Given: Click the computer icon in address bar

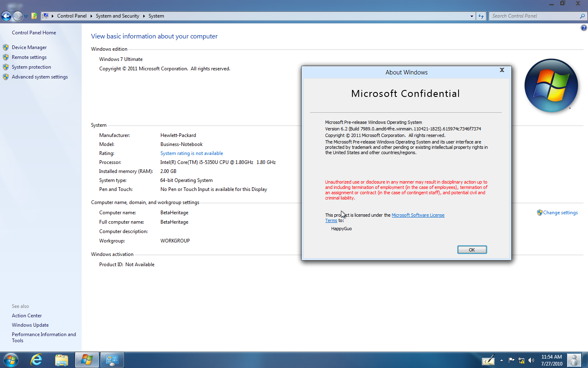Looking at the screenshot, I should coord(46,16).
